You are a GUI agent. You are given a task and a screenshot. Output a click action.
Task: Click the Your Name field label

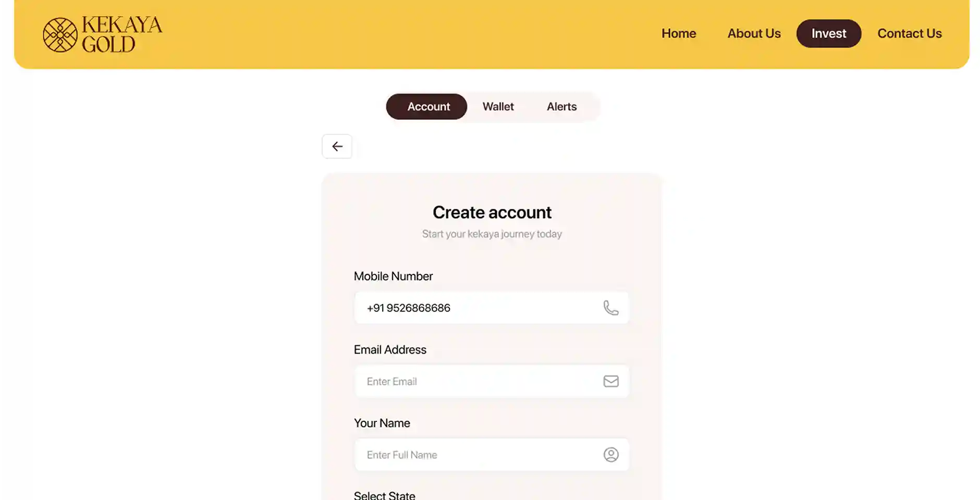click(382, 423)
